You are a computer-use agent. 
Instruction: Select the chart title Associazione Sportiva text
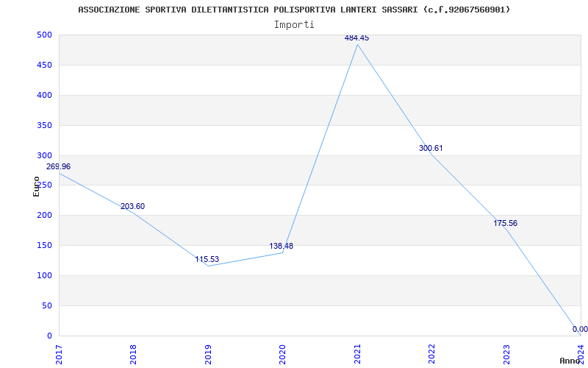[294, 10]
